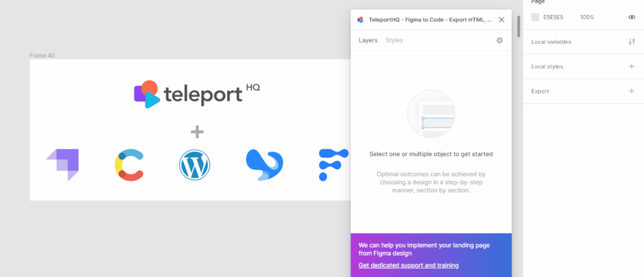
Task: Select the WordPress logo in Frame 40
Action: (x=194, y=165)
